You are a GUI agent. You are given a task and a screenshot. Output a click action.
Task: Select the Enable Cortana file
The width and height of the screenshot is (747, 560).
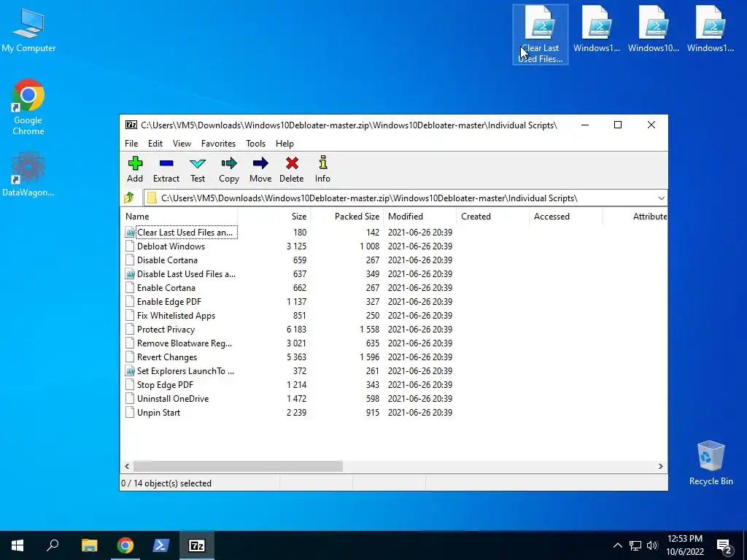(x=166, y=287)
